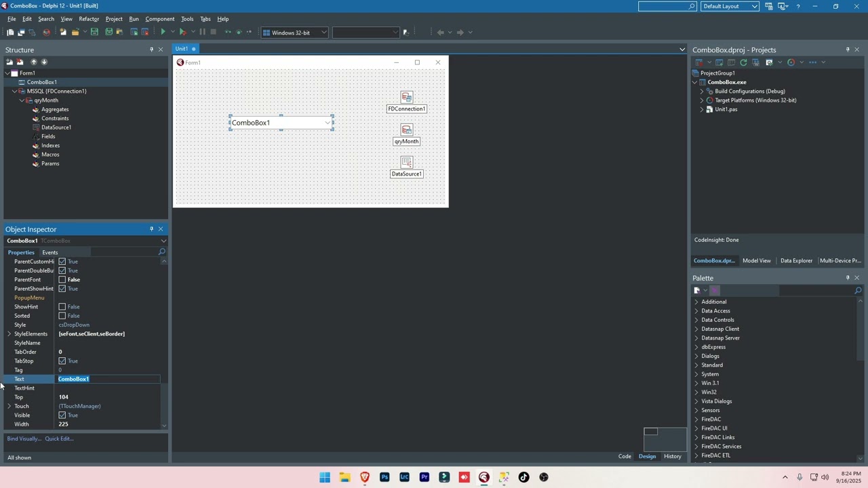
Task: Toggle ParentFont checkbox
Action: 62,279
